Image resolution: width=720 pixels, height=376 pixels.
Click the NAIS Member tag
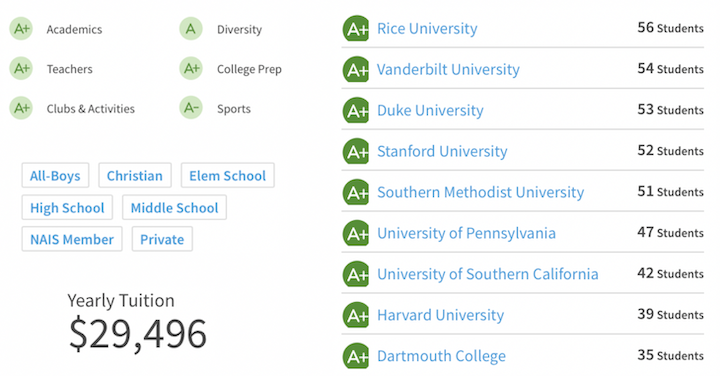coord(72,239)
